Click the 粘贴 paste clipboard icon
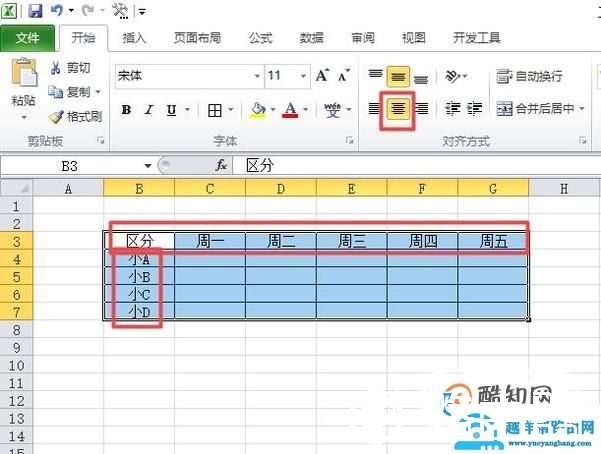601x454 pixels. [x=24, y=73]
